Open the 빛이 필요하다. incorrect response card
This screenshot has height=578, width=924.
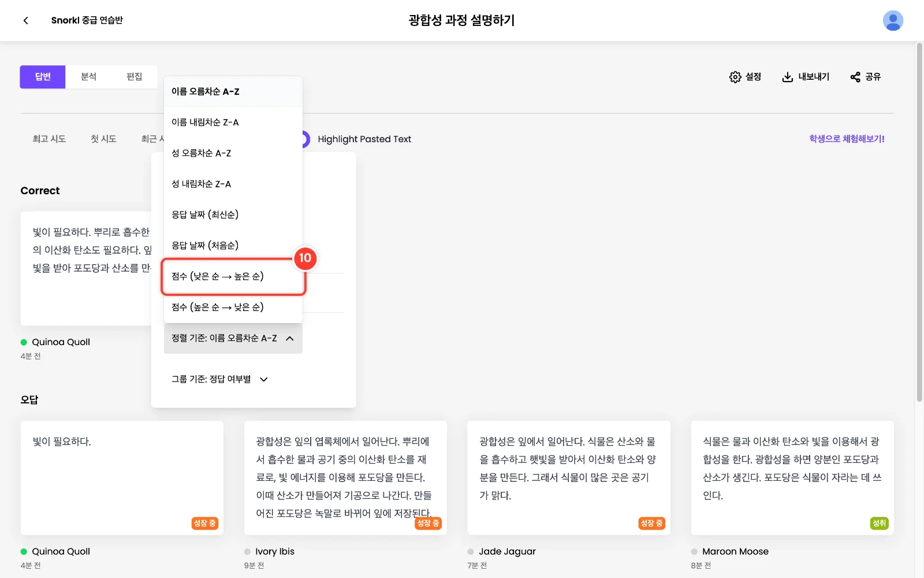click(122, 477)
